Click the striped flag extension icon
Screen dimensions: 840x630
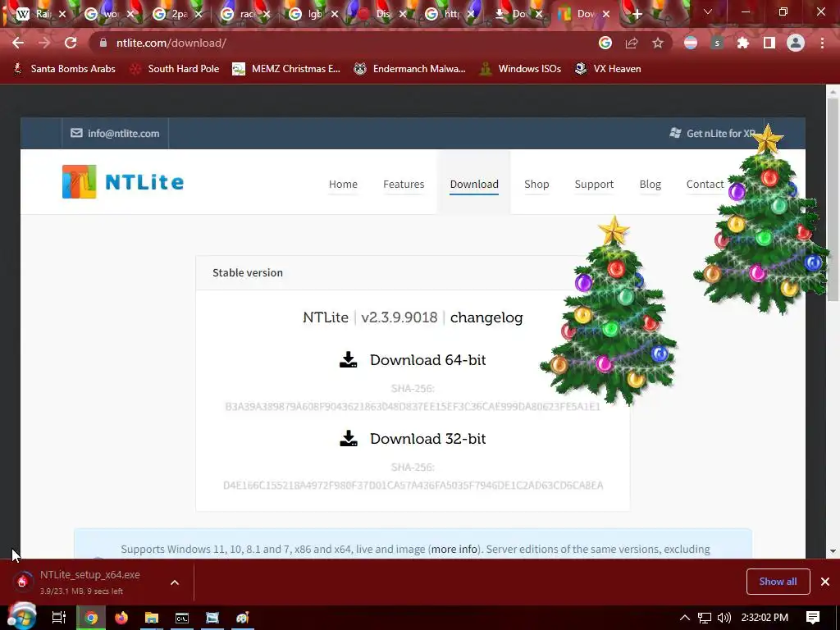[x=691, y=43]
